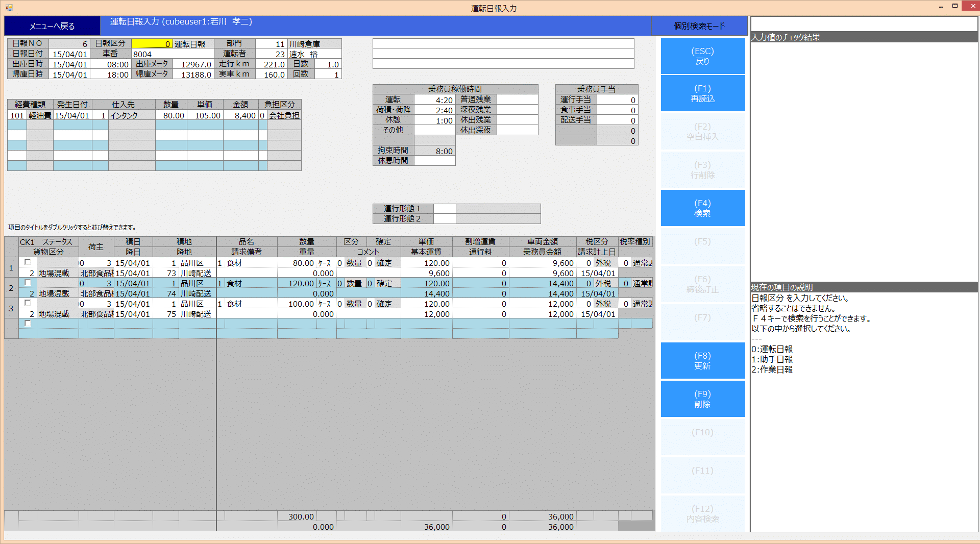Click the app icon in title bar

click(x=9, y=8)
